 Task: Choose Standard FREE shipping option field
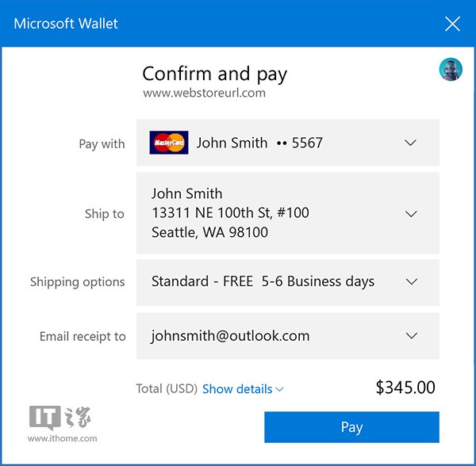[x=287, y=282]
